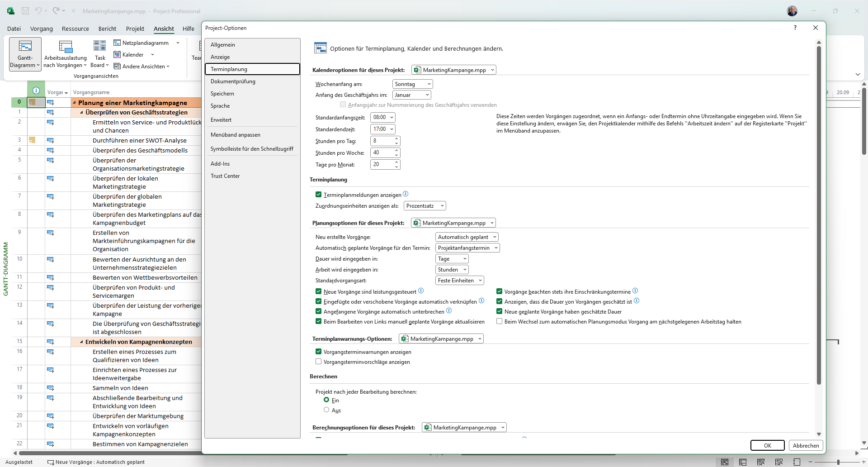Click the Abbrechen button
Screen dimensions: 868x467
pos(806,445)
